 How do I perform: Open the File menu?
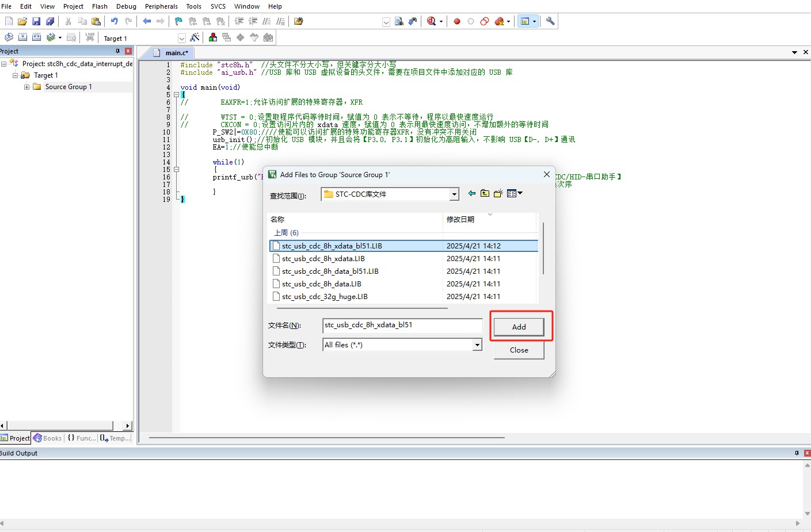6,6
